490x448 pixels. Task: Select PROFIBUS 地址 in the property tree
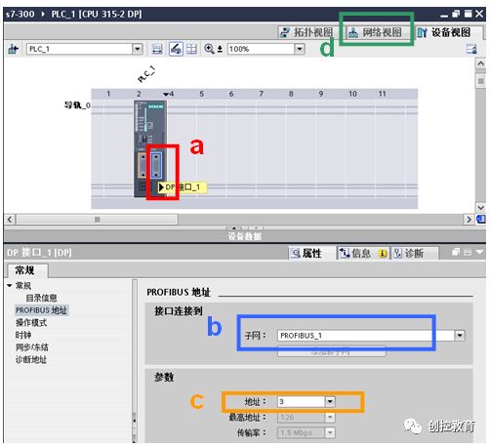coord(41,310)
